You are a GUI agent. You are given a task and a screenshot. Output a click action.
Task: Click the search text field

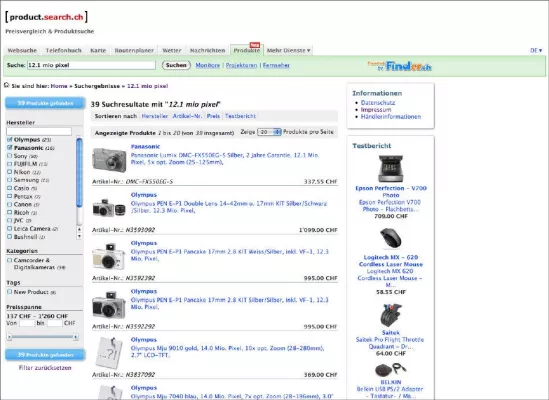pyautogui.click(x=91, y=65)
